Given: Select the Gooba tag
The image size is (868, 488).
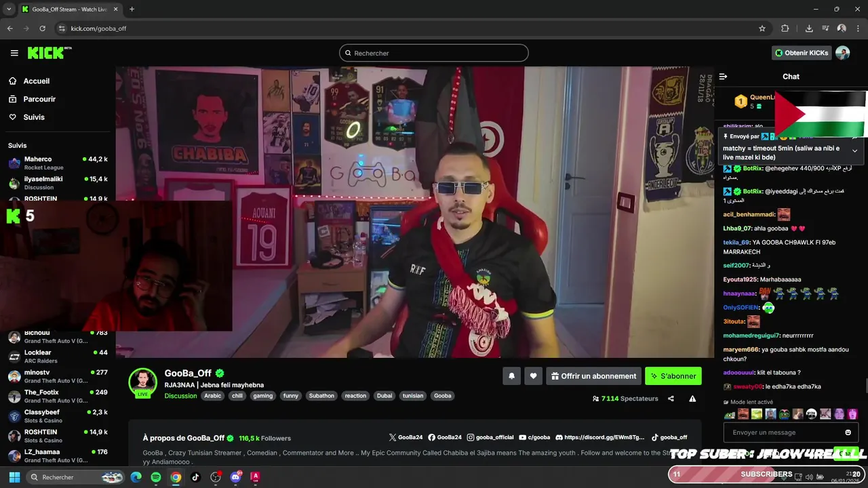Looking at the screenshot, I should click(x=443, y=396).
